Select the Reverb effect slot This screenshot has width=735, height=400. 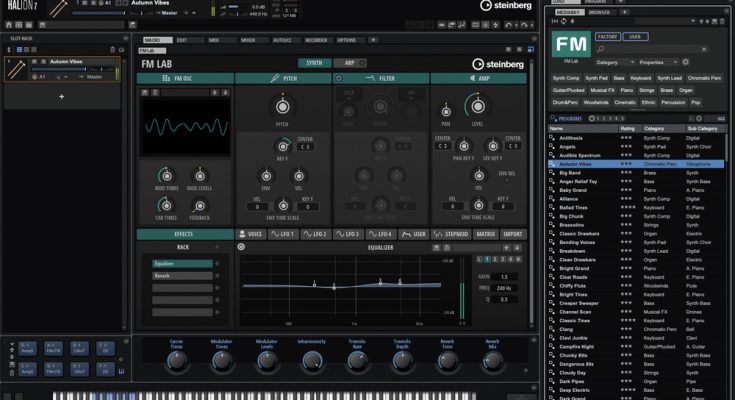(183, 275)
